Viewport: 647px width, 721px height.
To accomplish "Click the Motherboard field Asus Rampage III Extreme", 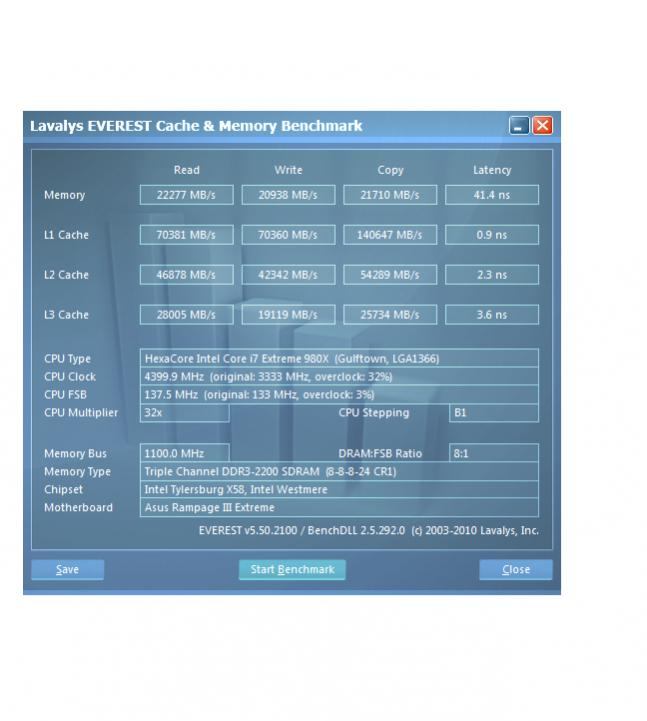I will coord(339,507).
